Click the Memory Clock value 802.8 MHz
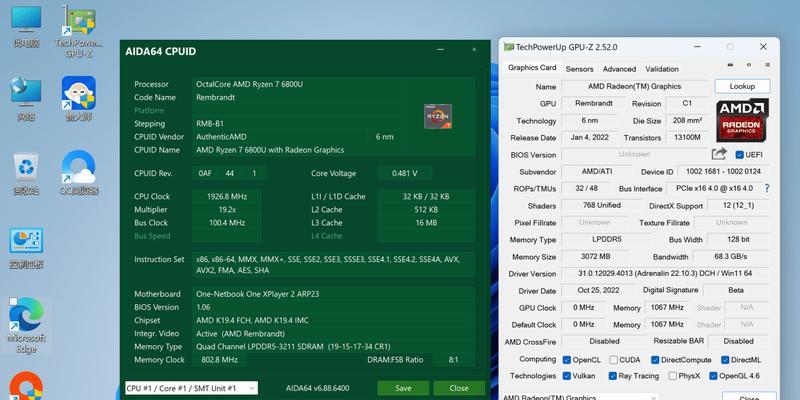The height and width of the screenshot is (400, 800). coord(219,360)
